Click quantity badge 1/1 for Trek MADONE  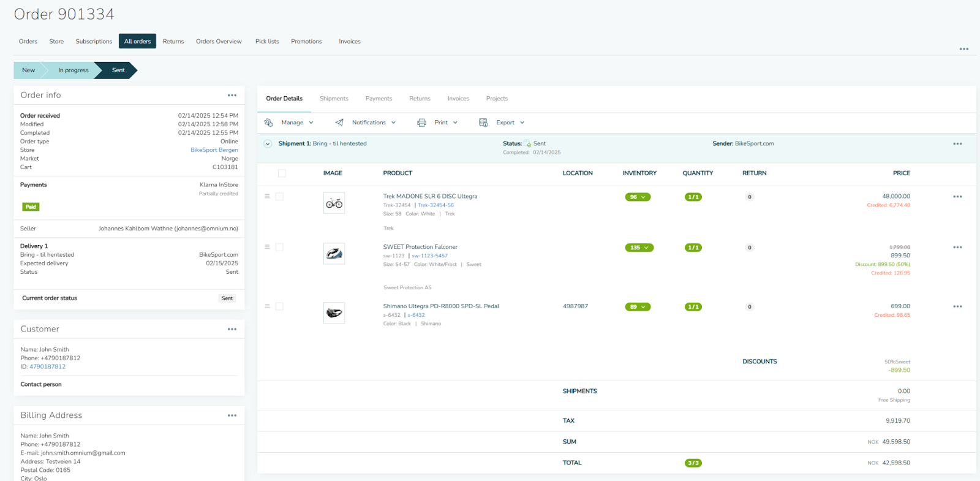693,197
